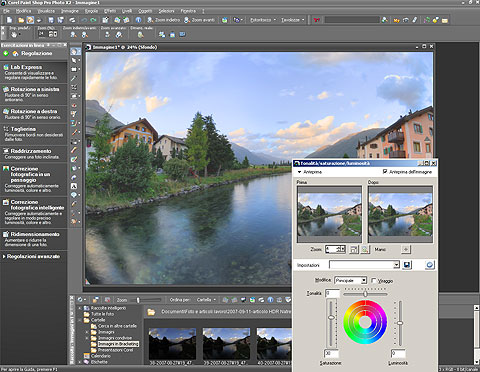Expand Regolazioni avanzate section
This screenshot has height=372, width=480.
click(32, 256)
